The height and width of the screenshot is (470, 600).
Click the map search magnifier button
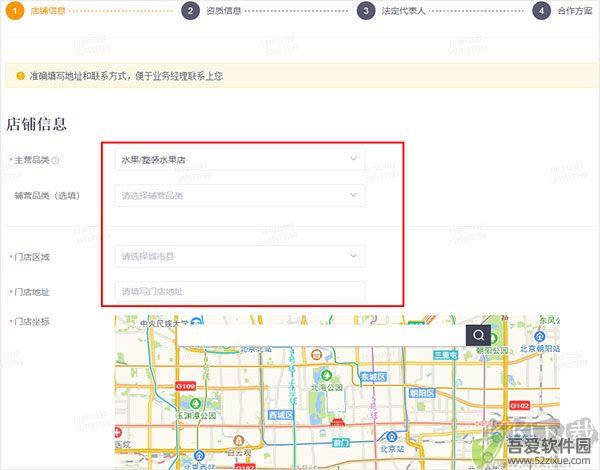click(478, 335)
